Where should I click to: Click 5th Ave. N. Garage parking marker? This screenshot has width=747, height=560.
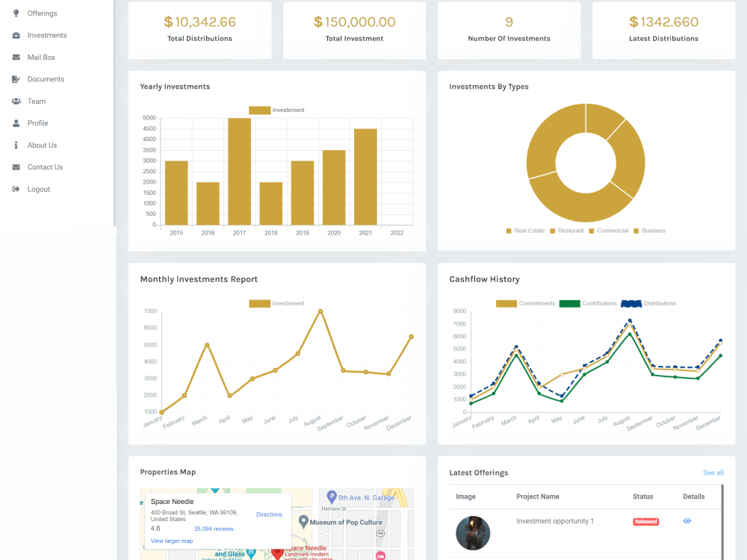(x=332, y=497)
